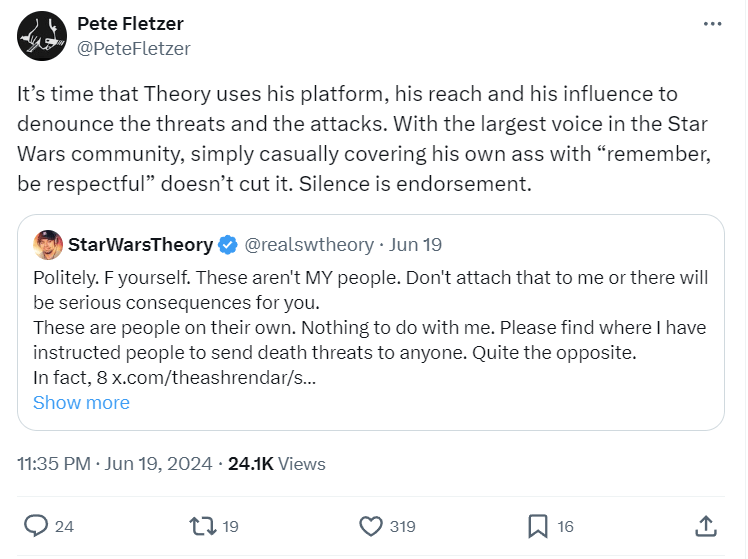Click the Jun 19 date on quoted tweet
The height and width of the screenshot is (559, 748).
[x=416, y=244]
